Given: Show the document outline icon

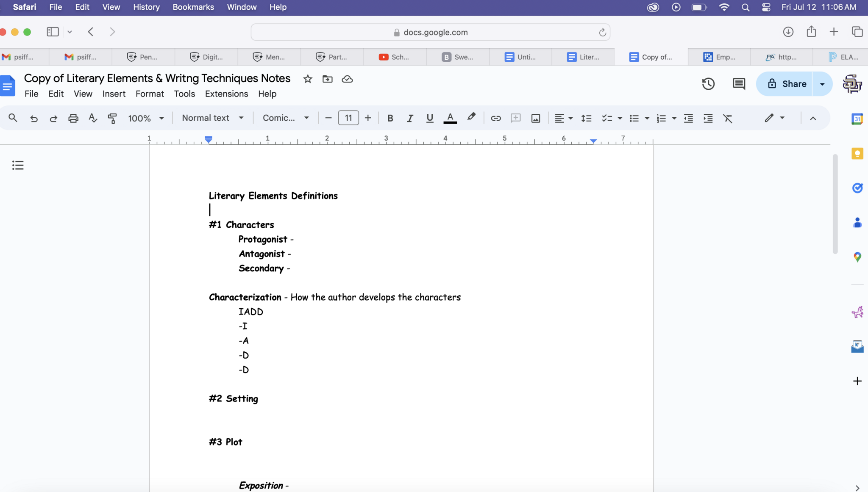Looking at the screenshot, I should pyautogui.click(x=18, y=165).
